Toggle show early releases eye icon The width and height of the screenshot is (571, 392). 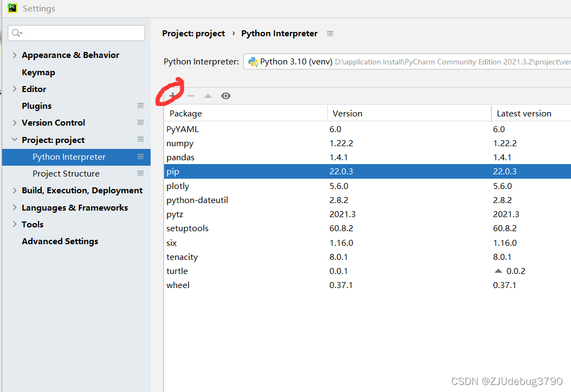(x=226, y=96)
